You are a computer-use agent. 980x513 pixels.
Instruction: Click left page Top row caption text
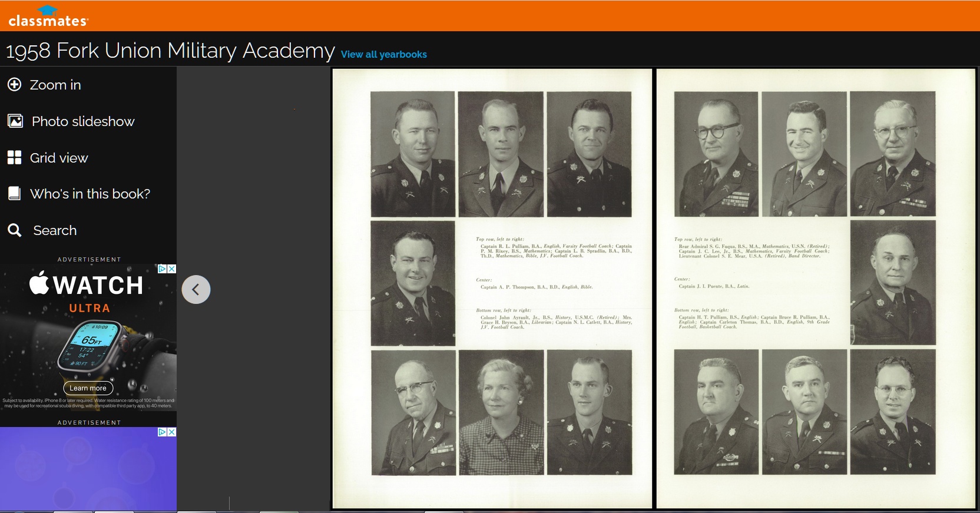pos(554,248)
